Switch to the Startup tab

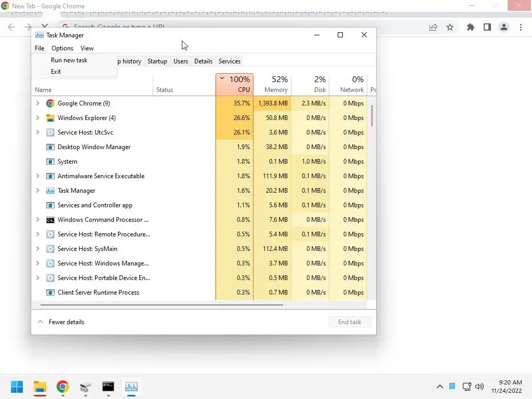coord(157,61)
